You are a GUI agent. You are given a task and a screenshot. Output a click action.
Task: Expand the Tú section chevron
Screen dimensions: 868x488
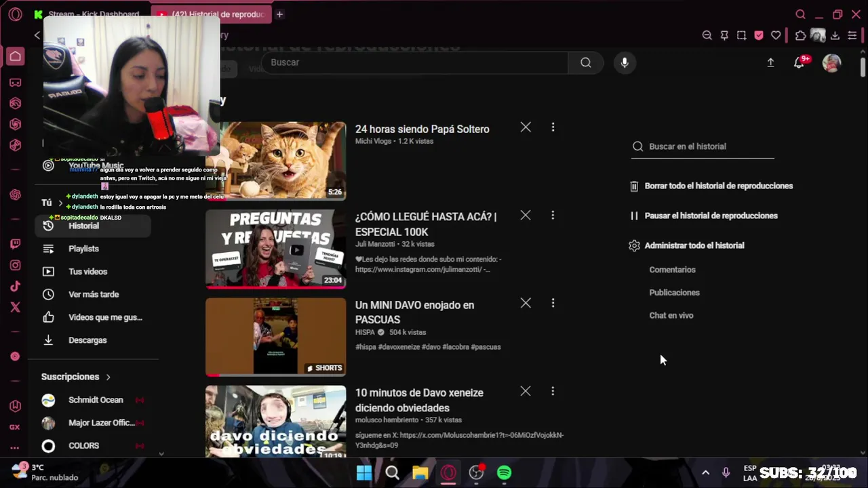coord(60,203)
